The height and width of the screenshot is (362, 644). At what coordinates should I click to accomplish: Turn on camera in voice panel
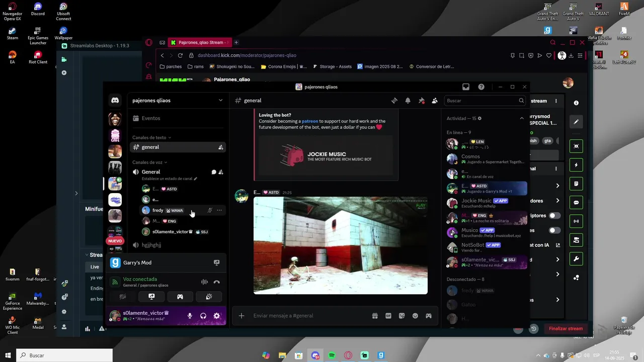122,297
